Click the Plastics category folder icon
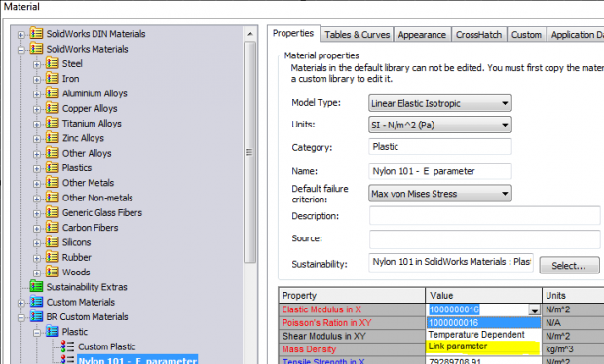This screenshot has width=604, height=364. (52, 167)
